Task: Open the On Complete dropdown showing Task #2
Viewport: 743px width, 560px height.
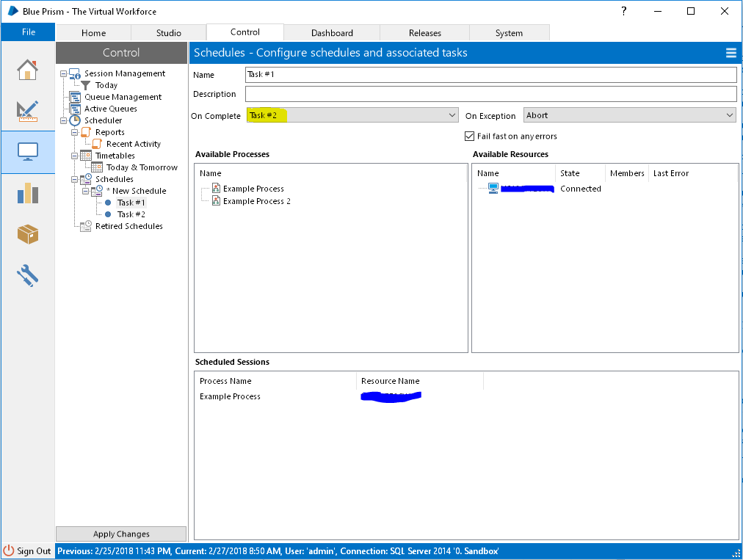Action: point(454,115)
